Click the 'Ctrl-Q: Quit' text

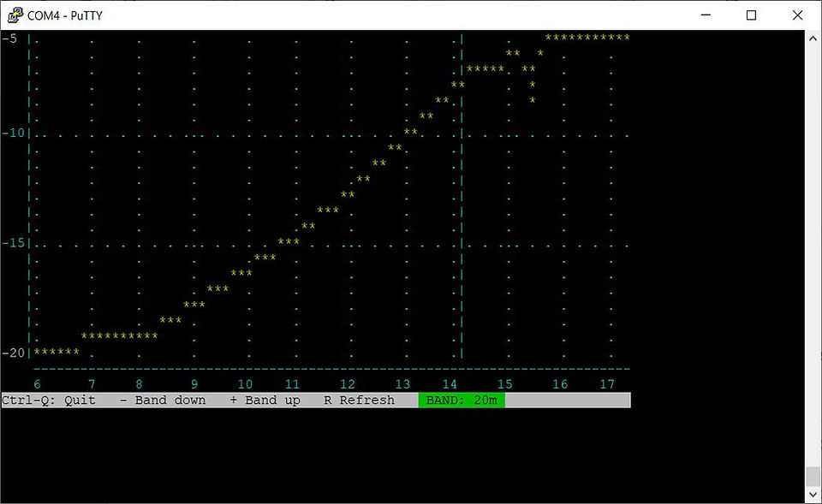[x=48, y=400]
